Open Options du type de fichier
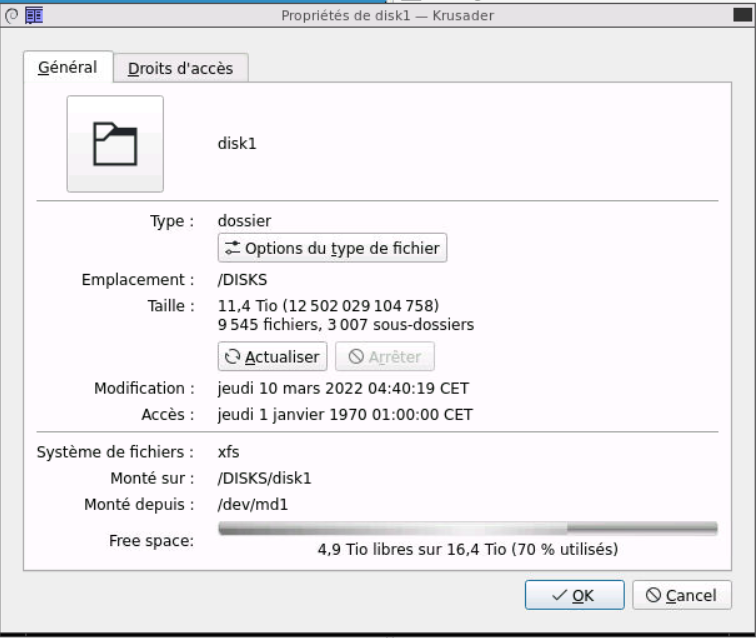This screenshot has width=756, height=638. [x=332, y=248]
